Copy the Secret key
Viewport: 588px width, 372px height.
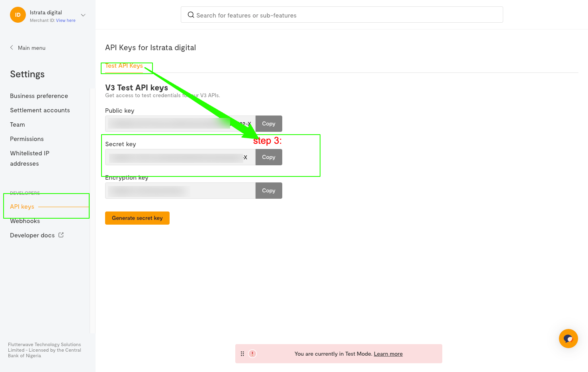pos(269,157)
